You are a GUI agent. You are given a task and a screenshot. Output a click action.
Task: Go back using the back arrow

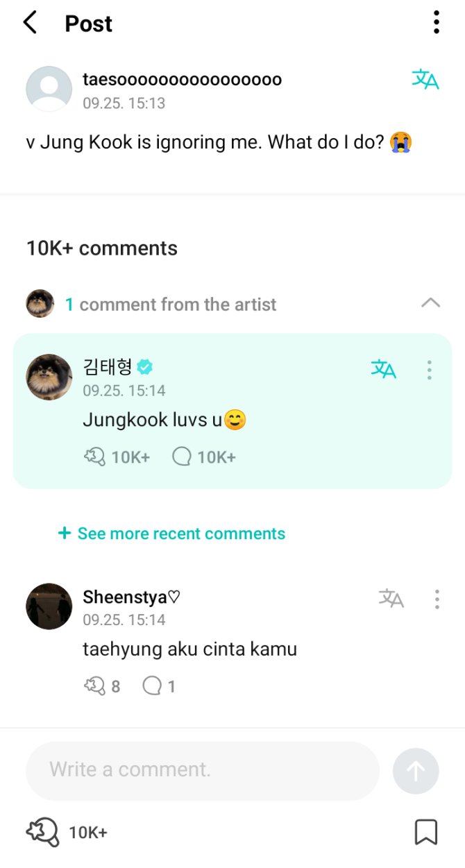[x=30, y=23]
